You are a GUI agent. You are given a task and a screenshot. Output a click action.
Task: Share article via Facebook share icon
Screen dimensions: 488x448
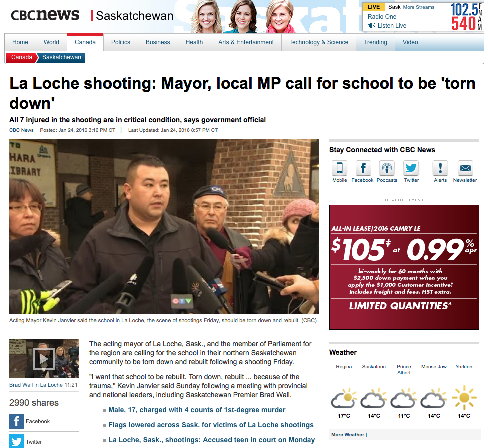point(17,421)
